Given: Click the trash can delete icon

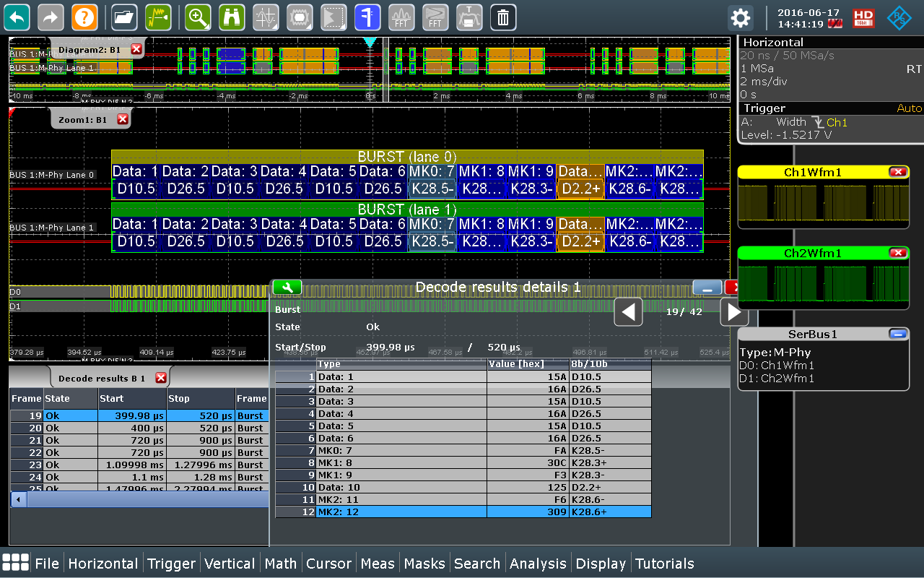Looking at the screenshot, I should pyautogui.click(x=503, y=17).
